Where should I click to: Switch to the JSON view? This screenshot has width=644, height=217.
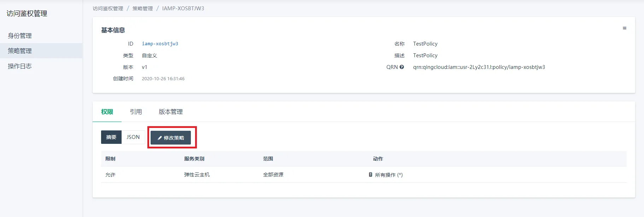[x=133, y=137]
